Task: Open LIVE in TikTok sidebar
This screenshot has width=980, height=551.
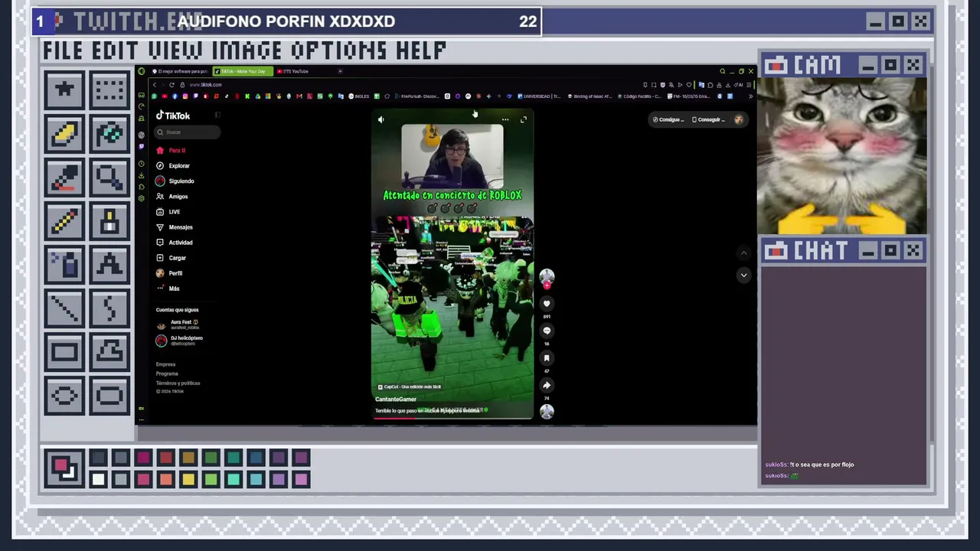Action: click(x=168, y=212)
